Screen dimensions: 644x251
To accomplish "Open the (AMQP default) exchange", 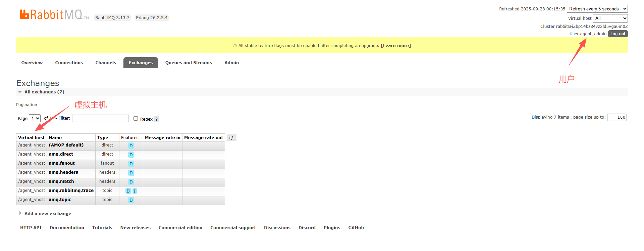I will point(66,145).
